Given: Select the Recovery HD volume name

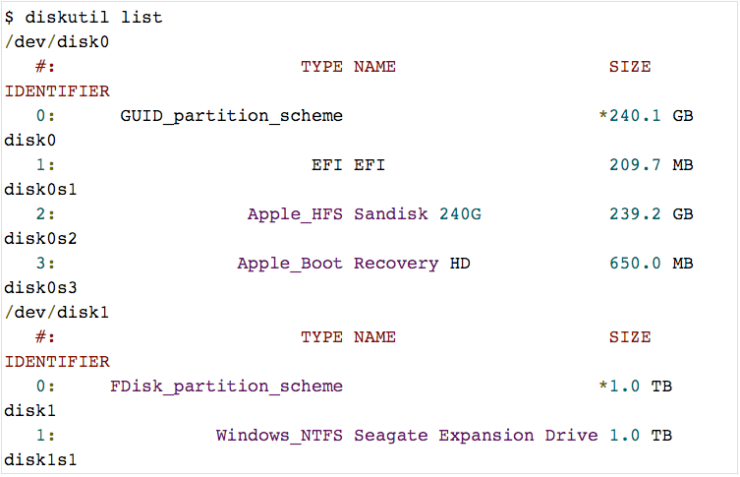Looking at the screenshot, I should (411, 264).
